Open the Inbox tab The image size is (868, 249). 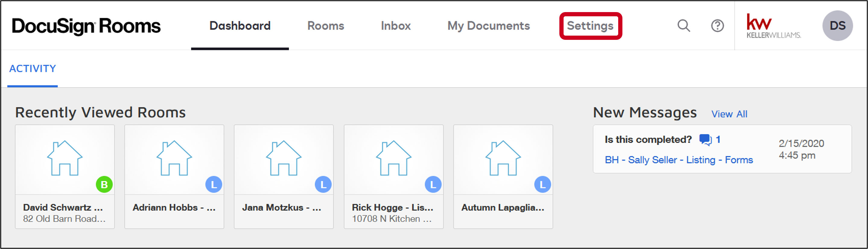pos(395,26)
